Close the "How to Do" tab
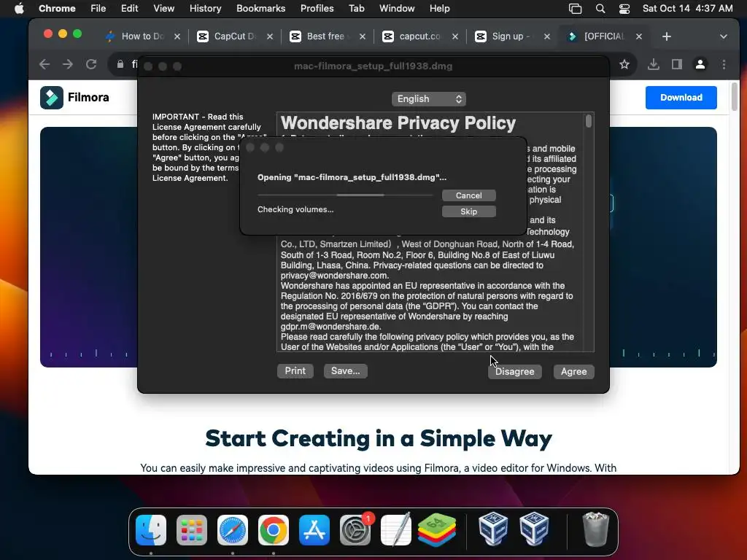Viewport: 747px width, 560px height. tap(177, 36)
